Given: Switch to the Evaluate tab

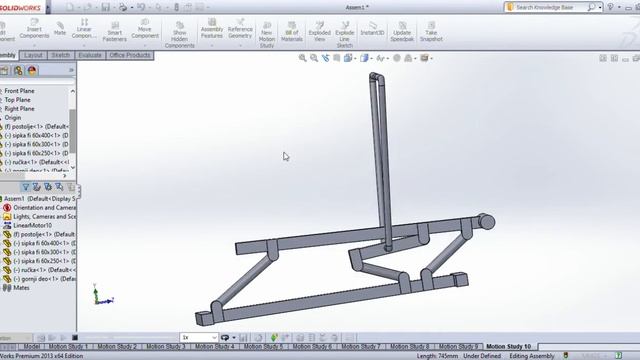Looking at the screenshot, I should point(90,55).
